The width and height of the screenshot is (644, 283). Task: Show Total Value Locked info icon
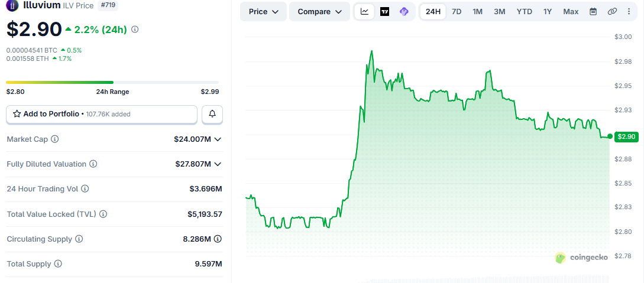tap(103, 214)
